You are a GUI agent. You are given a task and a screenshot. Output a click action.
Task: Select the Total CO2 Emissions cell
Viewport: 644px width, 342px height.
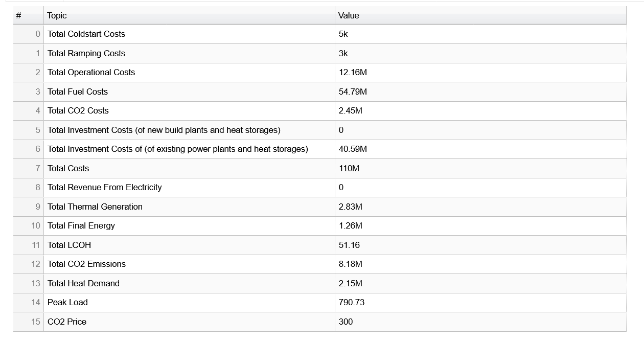pyautogui.click(x=189, y=264)
